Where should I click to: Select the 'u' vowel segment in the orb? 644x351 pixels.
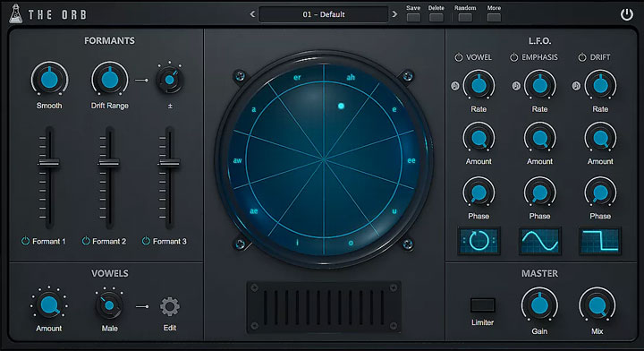click(394, 211)
